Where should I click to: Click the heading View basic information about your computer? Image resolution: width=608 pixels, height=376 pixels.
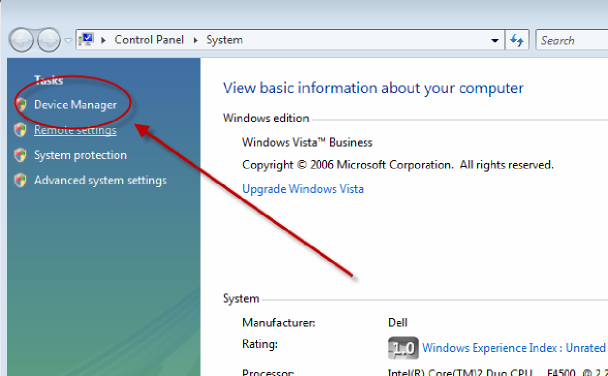coord(373,88)
